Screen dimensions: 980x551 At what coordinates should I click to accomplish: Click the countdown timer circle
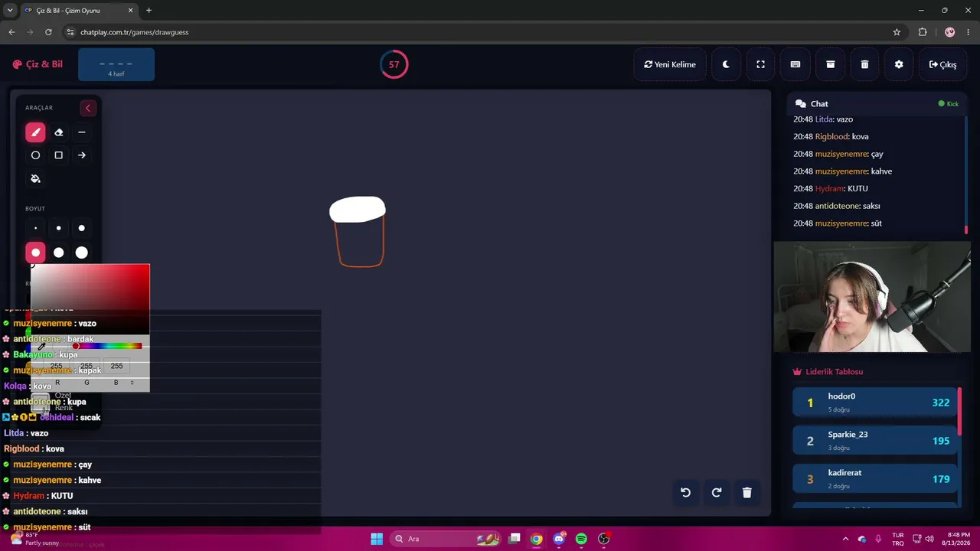pos(394,64)
